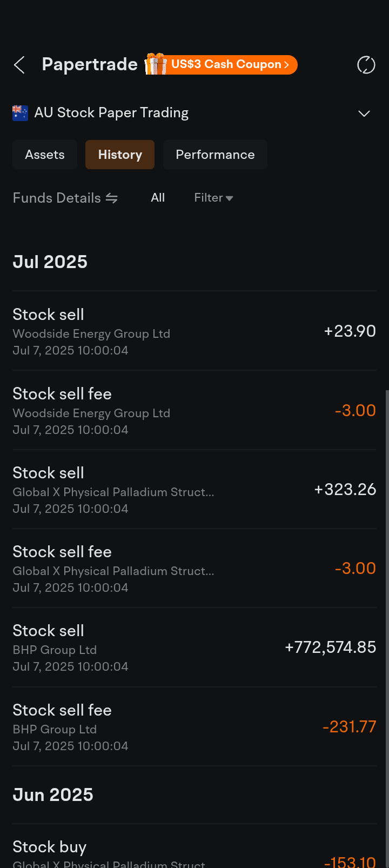This screenshot has width=389, height=868.
Task: Select the All filter option
Action: pos(158,198)
